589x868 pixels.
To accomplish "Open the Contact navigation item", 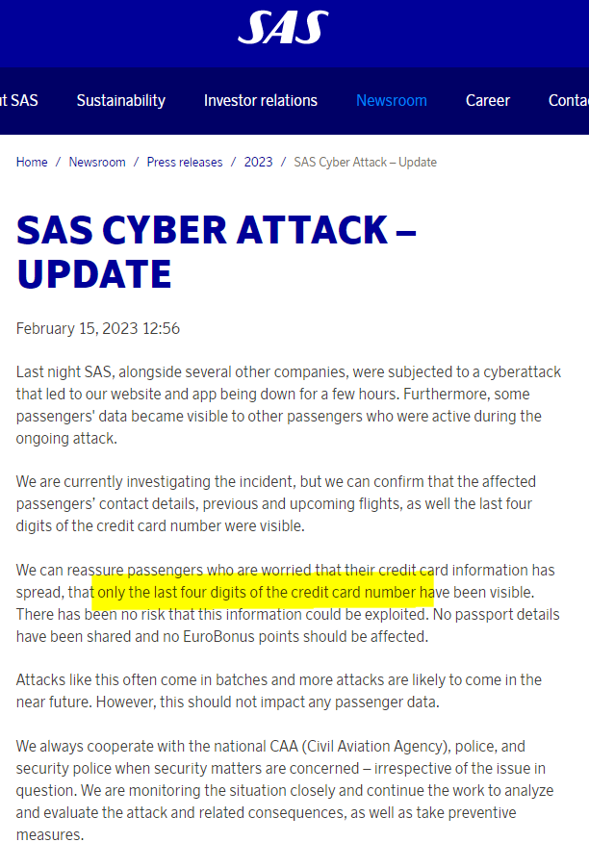I will [569, 101].
